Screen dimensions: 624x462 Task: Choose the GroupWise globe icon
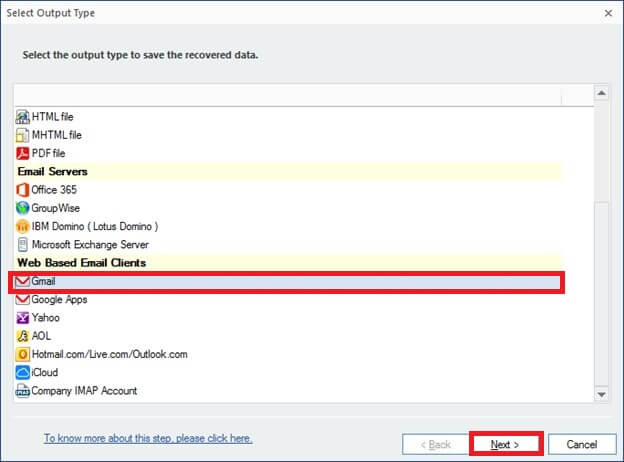(x=22, y=208)
